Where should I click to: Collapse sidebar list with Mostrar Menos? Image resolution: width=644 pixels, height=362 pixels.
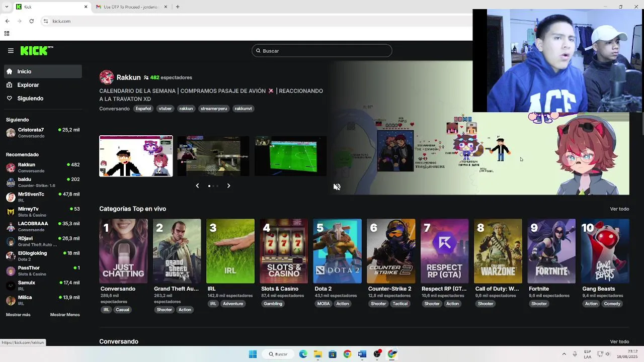[65, 315]
